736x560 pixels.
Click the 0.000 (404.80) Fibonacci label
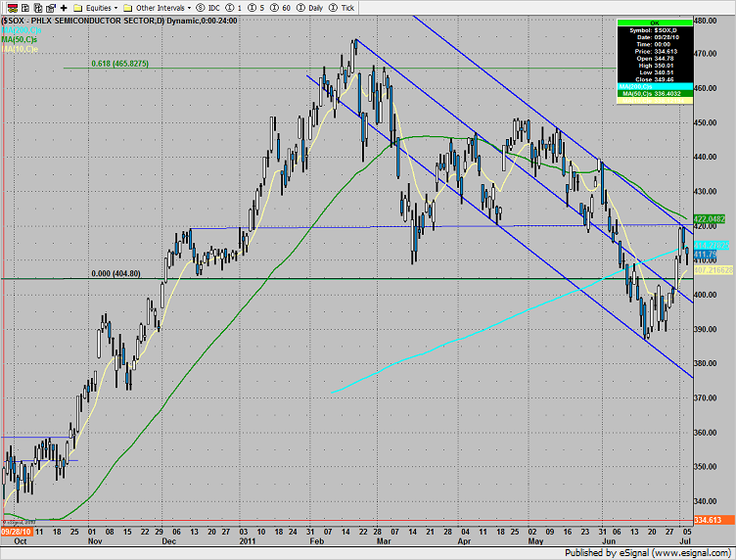click(x=115, y=273)
